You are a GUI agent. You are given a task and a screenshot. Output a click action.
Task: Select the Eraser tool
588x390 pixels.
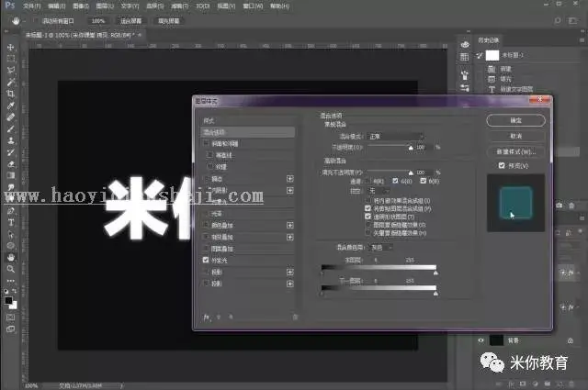tap(10, 163)
